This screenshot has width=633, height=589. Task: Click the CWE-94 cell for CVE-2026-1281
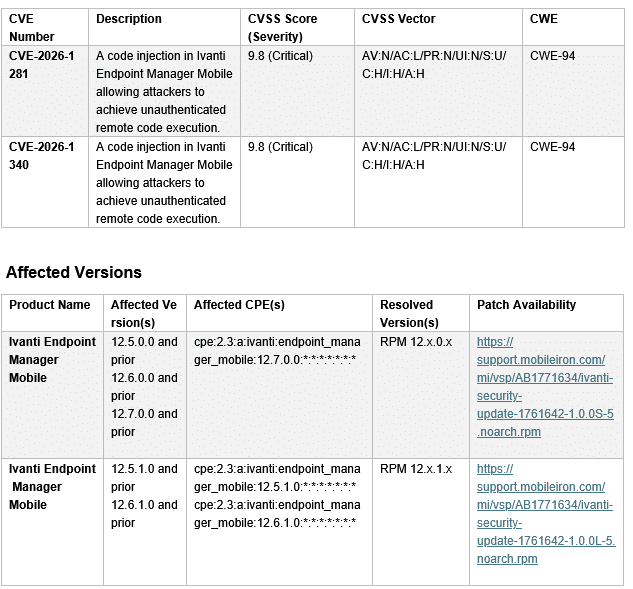[x=552, y=56]
